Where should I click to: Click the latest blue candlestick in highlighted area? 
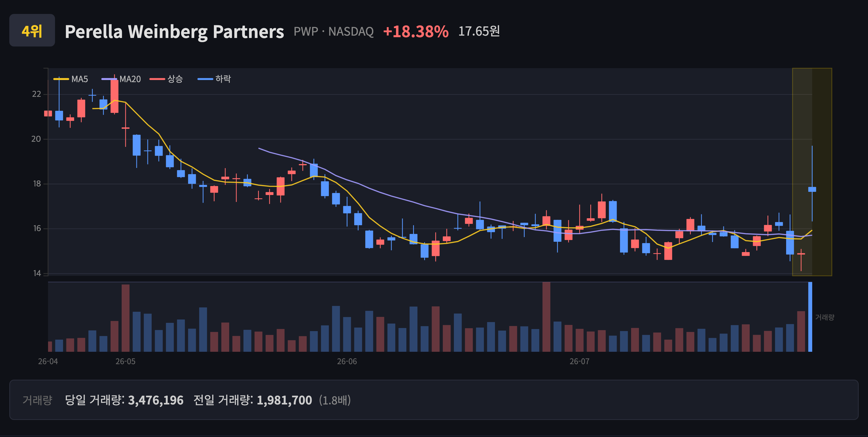coord(812,189)
